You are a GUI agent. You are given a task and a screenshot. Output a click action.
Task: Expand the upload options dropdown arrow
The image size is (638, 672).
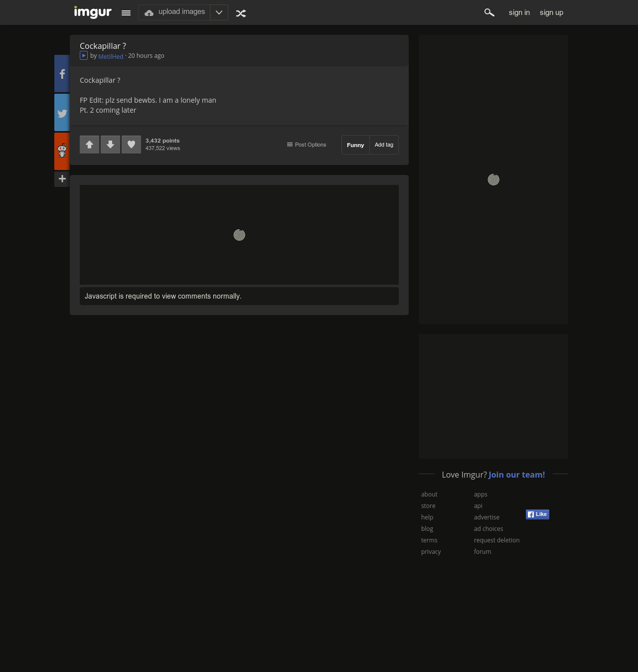point(219,12)
